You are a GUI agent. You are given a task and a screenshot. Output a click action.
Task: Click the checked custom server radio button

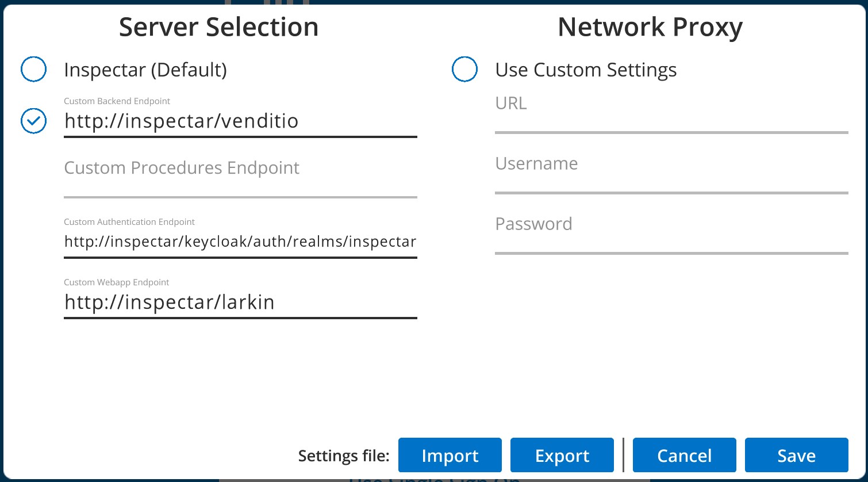[x=33, y=121]
